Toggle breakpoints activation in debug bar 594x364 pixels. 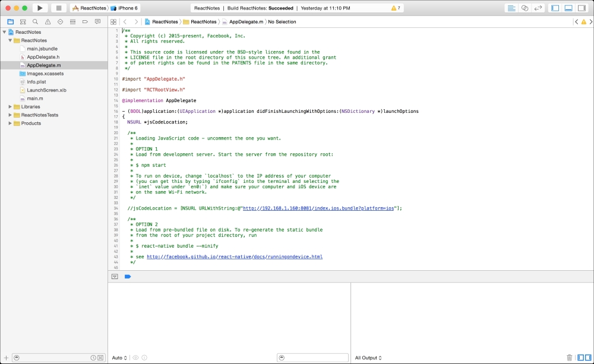128,277
